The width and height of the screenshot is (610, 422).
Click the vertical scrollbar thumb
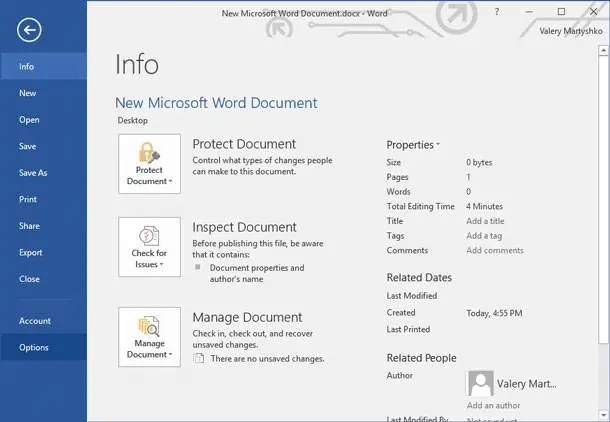603,200
